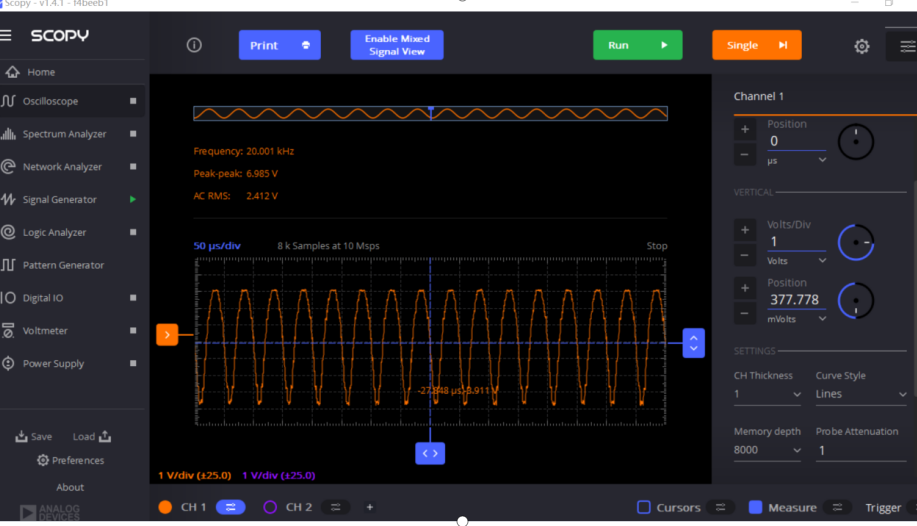Image resolution: width=917 pixels, height=526 pixels.
Task: Open the general settings sliders icon at top right
Action: tap(907, 46)
